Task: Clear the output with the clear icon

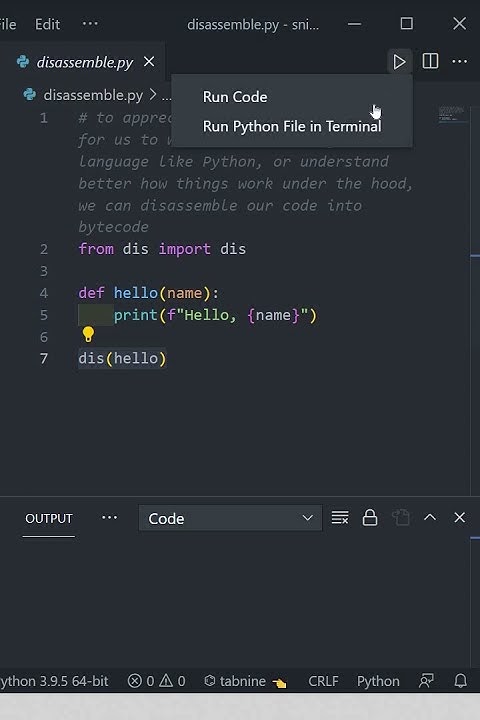Action: pyautogui.click(x=340, y=518)
